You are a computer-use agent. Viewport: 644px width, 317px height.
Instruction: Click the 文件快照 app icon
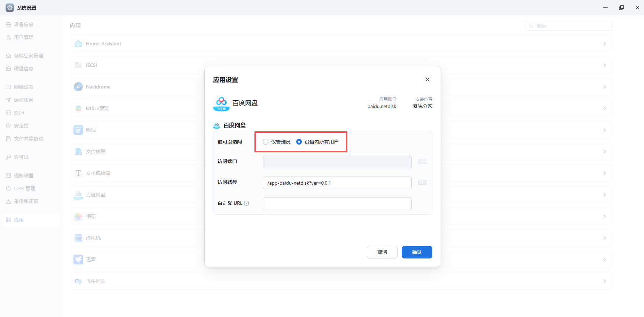point(78,152)
